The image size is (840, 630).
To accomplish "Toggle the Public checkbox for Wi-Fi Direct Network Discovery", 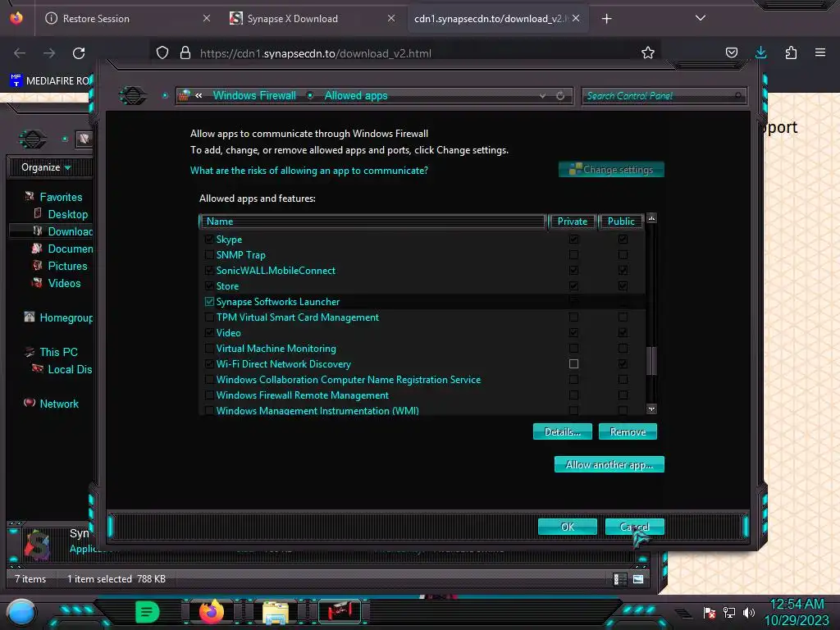I will (623, 363).
